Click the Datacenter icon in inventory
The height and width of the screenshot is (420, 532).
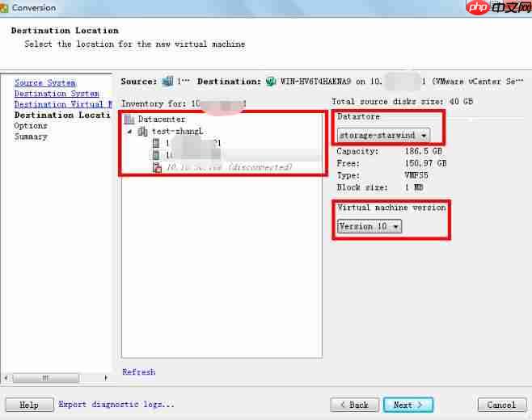(x=129, y=120)
